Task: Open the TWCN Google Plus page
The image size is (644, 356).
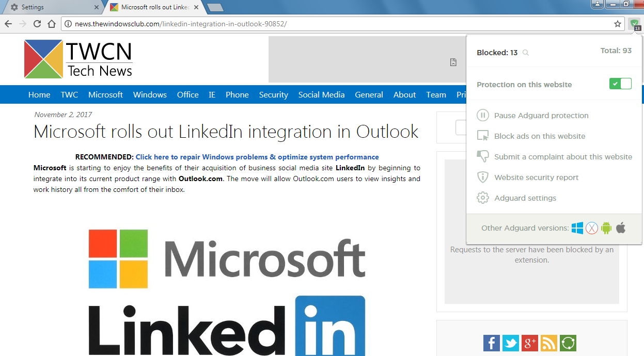Action: click(x=530, y=343)
